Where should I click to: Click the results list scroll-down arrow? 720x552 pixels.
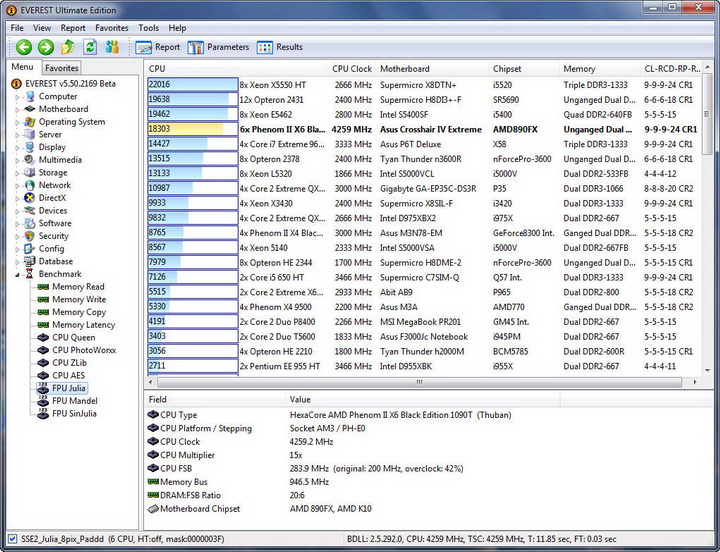click(708, 370)
